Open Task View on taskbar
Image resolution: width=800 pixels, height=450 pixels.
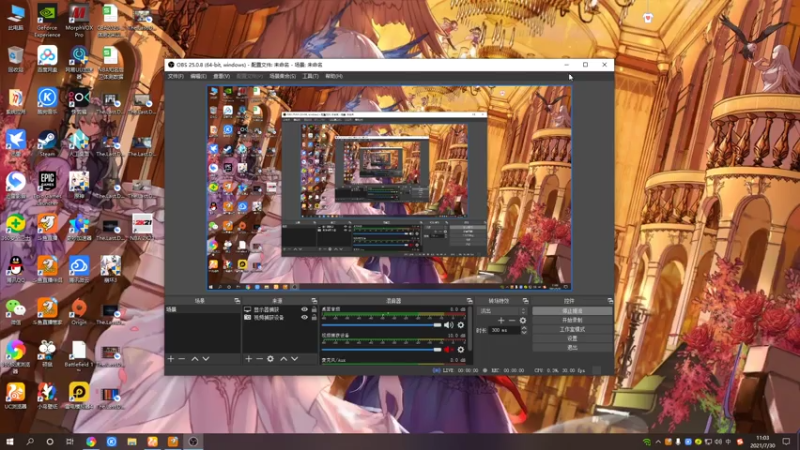[x=70, y=441]
